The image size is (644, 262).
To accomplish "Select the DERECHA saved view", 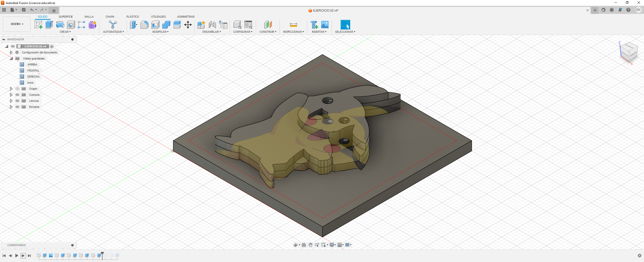I will click(x=33, y=77).
